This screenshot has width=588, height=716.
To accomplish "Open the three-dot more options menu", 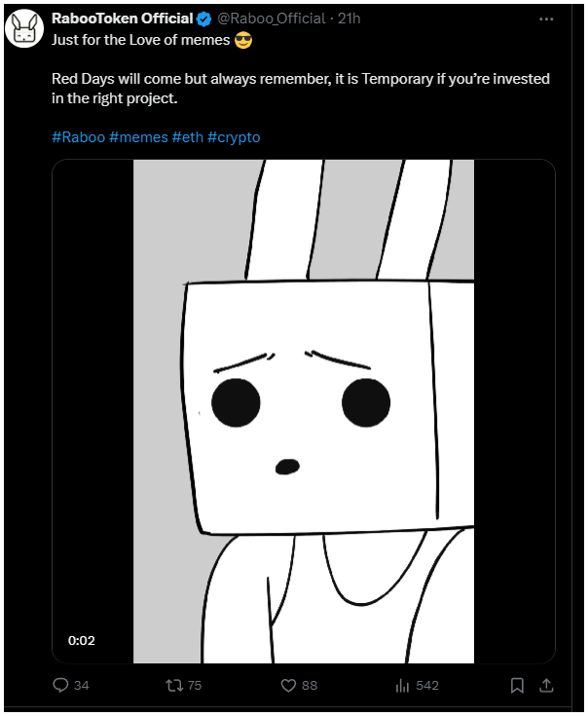I will click(x=546, y=19).
